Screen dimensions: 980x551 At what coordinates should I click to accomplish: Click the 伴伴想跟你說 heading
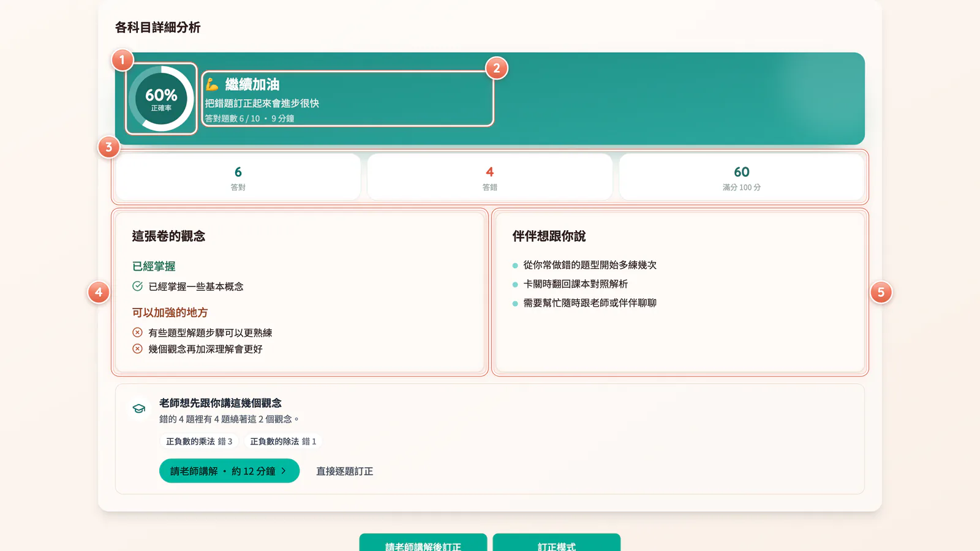[x=549, y=236]
